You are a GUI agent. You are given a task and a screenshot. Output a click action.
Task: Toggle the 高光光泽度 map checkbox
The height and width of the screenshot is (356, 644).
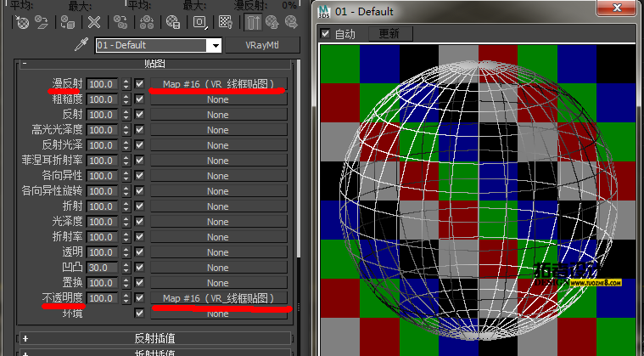pos(140,130)
